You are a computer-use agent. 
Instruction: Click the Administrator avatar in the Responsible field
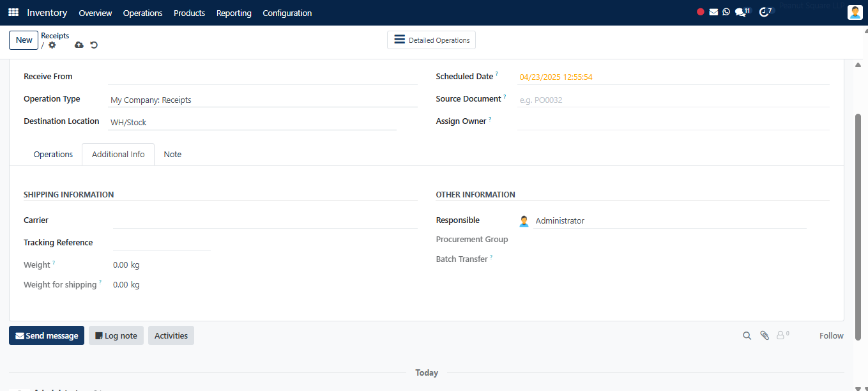point(524,221)
